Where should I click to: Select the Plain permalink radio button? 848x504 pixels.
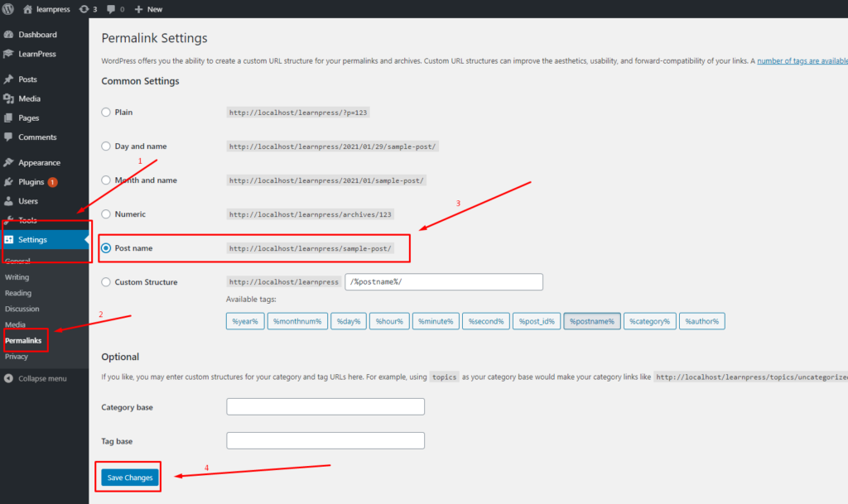(106, 113)
